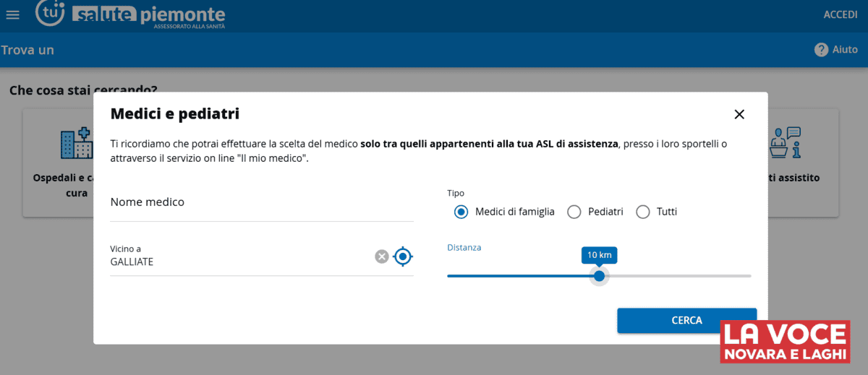This screenshot has height=375, width=868.
Task: Select the Pediatri radio button
Action: click(574, 212)
